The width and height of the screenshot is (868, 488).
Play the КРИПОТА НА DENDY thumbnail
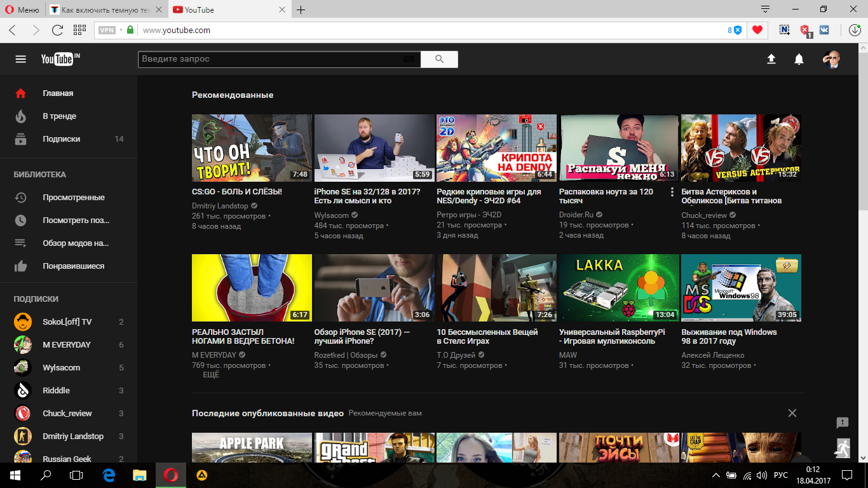496,148
